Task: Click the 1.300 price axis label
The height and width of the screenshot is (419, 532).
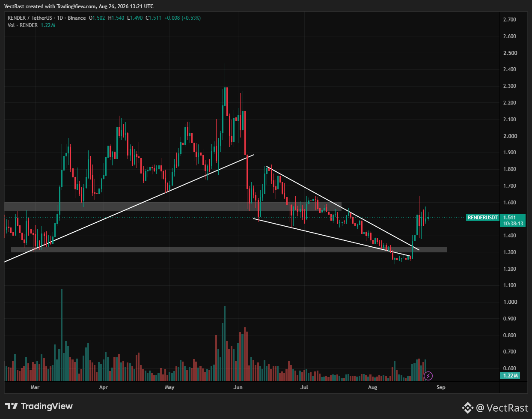Action: (x=510, y=252)
